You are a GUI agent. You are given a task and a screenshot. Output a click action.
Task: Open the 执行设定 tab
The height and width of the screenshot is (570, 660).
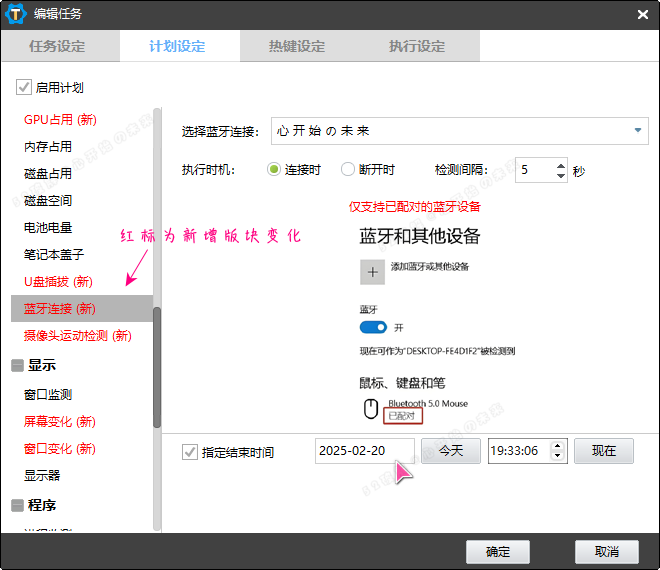(x=417, y=47)
